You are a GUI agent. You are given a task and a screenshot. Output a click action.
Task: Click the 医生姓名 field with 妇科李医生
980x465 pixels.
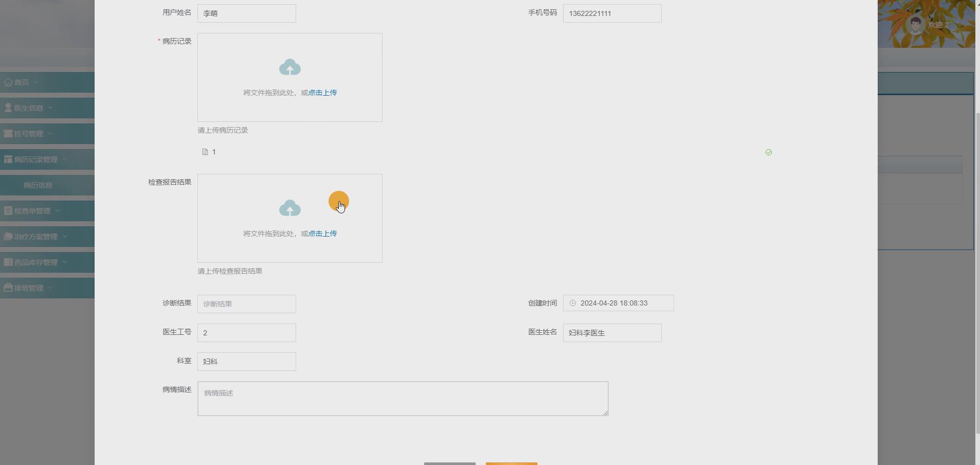pos(612,333)
